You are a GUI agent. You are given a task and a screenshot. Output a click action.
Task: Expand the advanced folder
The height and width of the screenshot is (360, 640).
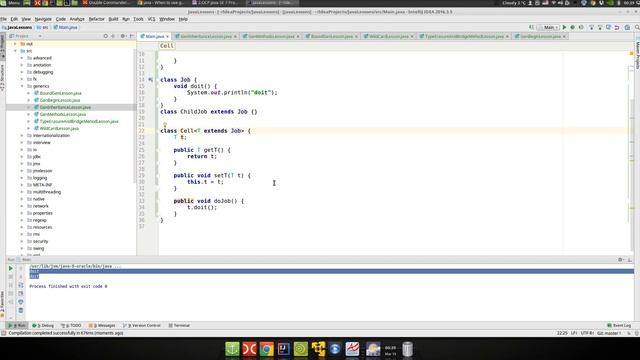22,58
